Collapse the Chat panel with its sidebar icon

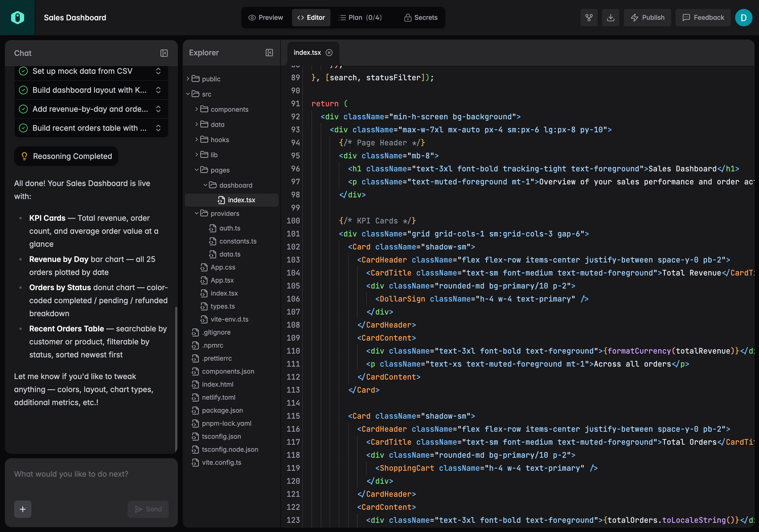coord(164,53)
